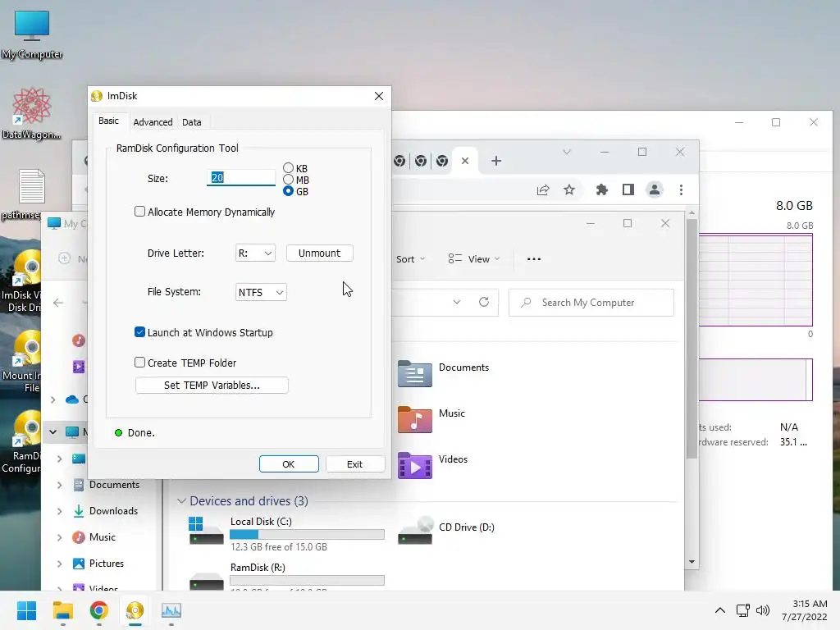Click the Unmount button
This screenshot has height=630, width=840.
coord(319,253)
